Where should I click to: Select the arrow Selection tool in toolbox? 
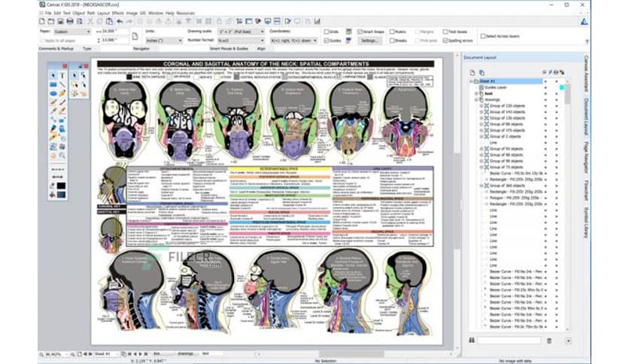click(x=53, y=75)
